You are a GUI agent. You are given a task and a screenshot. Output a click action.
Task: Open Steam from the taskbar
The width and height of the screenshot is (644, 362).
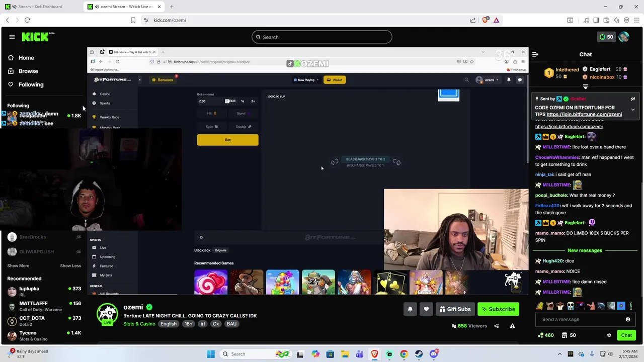tap(419, 354)
